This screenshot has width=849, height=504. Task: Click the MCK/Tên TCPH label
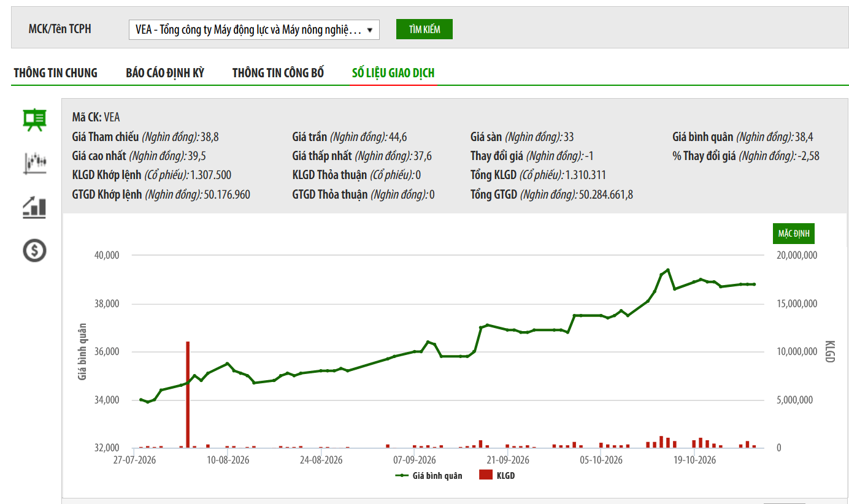pos(60,29)
